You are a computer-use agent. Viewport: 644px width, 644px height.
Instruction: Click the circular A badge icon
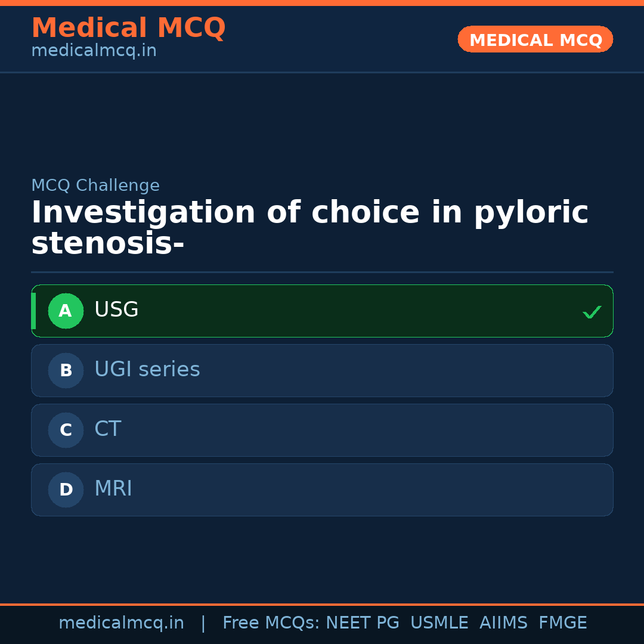pyautogui.click(x=66, y=311)
